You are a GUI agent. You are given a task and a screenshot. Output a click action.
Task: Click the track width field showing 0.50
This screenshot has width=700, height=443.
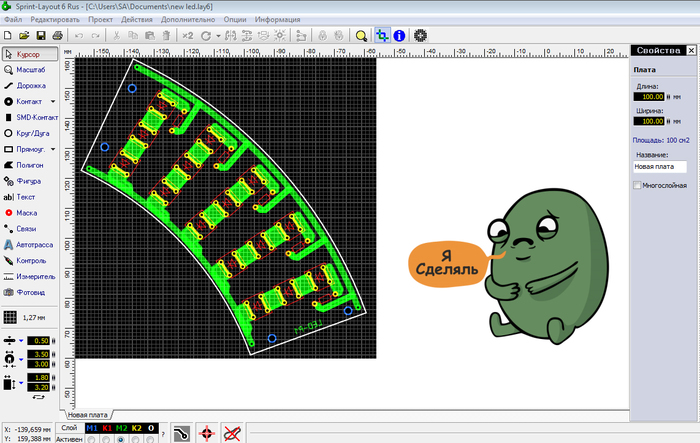click(39, 341)
